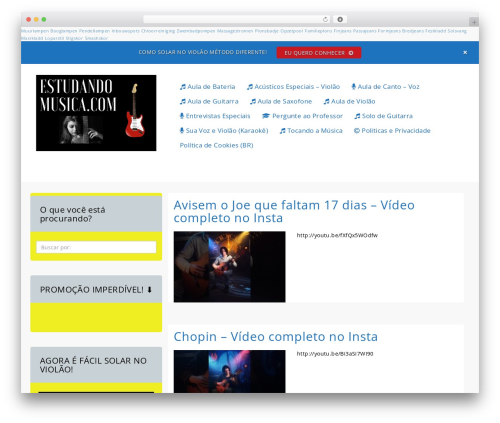
Task: Click the Estudando Musica.com logo image
Action: tap(96, 113)
